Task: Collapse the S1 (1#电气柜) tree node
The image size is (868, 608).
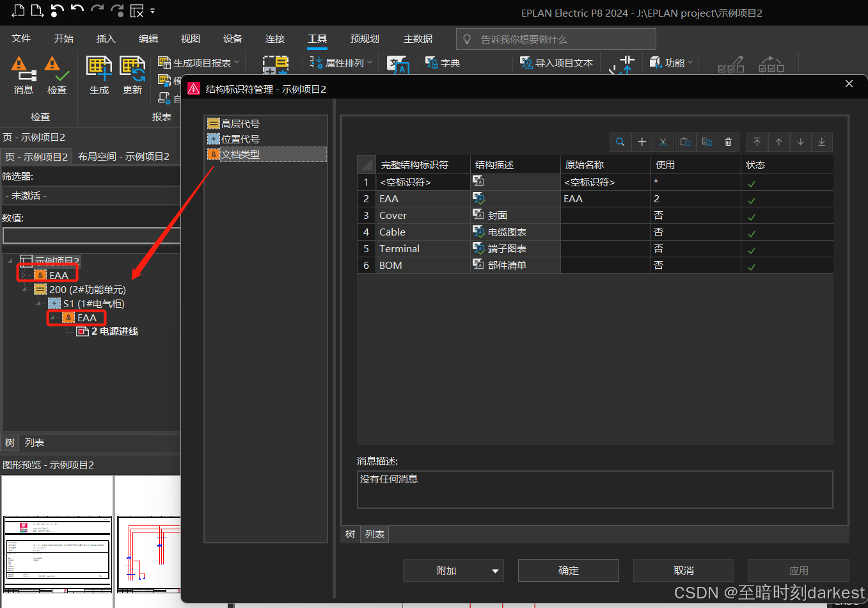Action: point(38,303)
